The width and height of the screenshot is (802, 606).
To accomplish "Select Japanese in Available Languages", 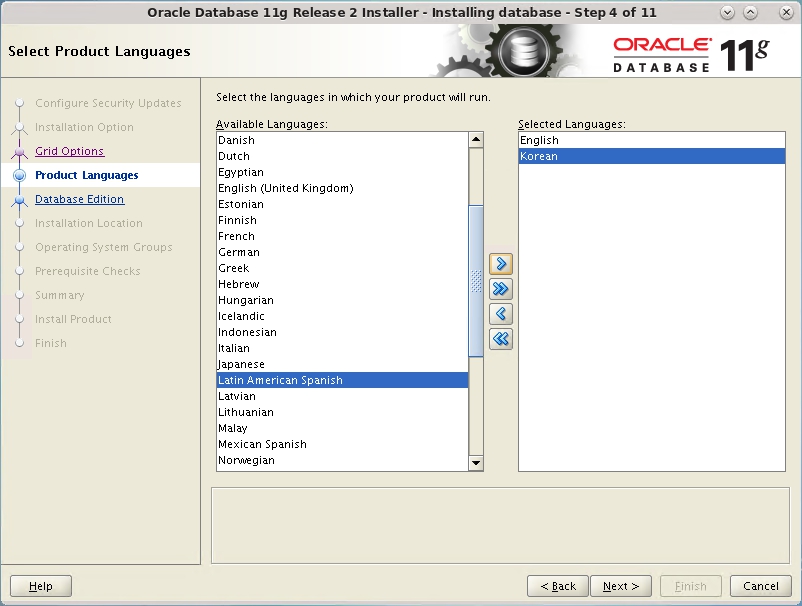I will coord(342,364).
